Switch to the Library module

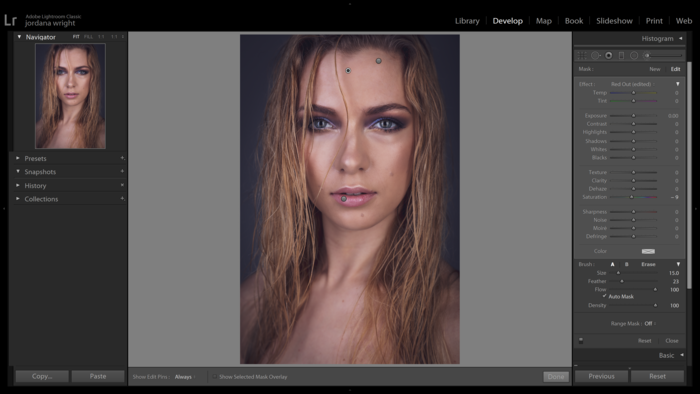(467, 21)
